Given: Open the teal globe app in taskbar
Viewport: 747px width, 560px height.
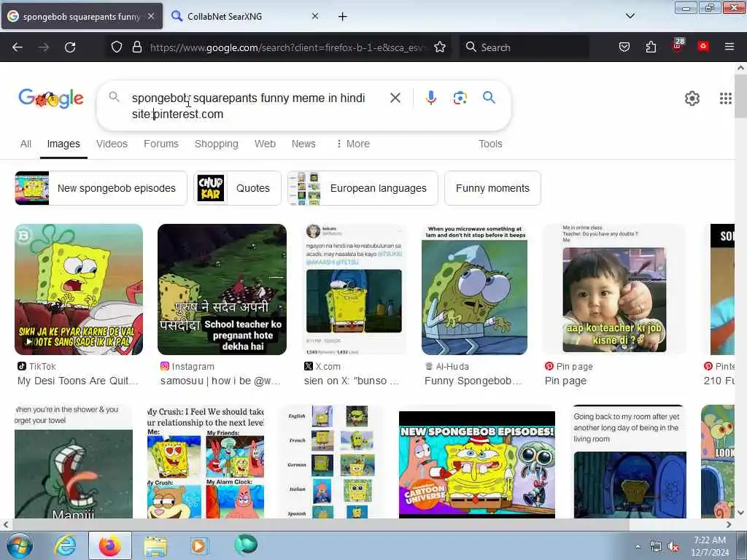Looking at the screenshot, I should (x=246, y=545).
